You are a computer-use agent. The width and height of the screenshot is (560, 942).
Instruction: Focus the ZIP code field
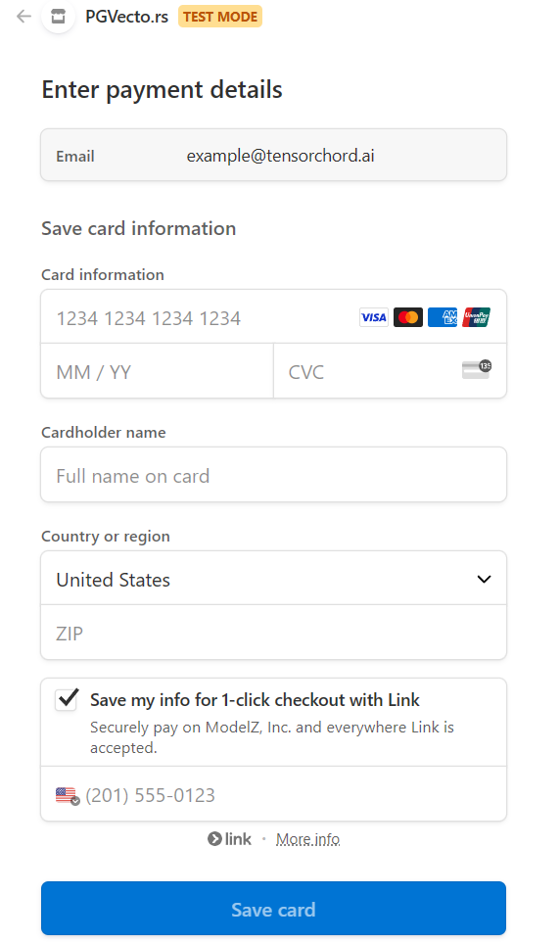pyautogui.click(x=273, y=633)
